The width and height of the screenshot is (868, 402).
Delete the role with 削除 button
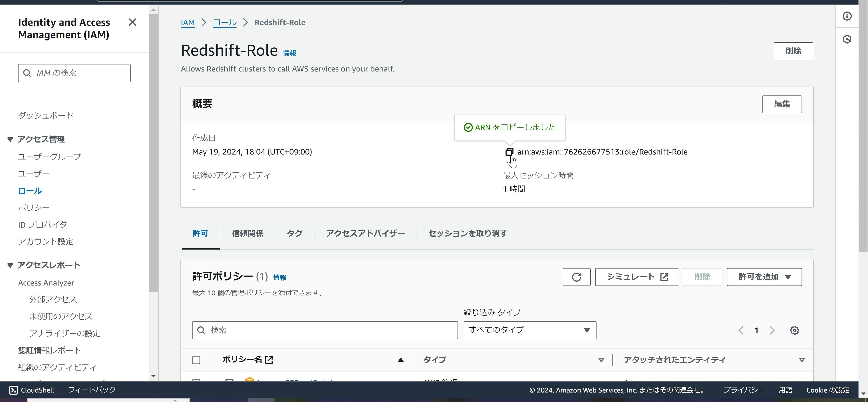793,51
